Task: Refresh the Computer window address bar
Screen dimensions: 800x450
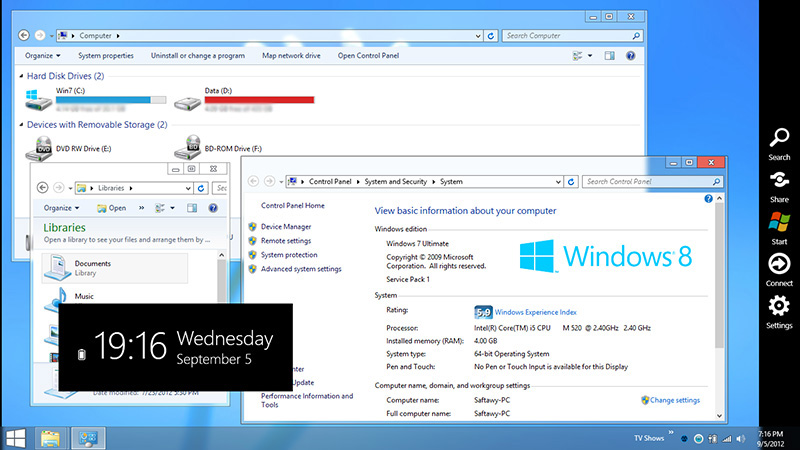Action: coord(491,36)
